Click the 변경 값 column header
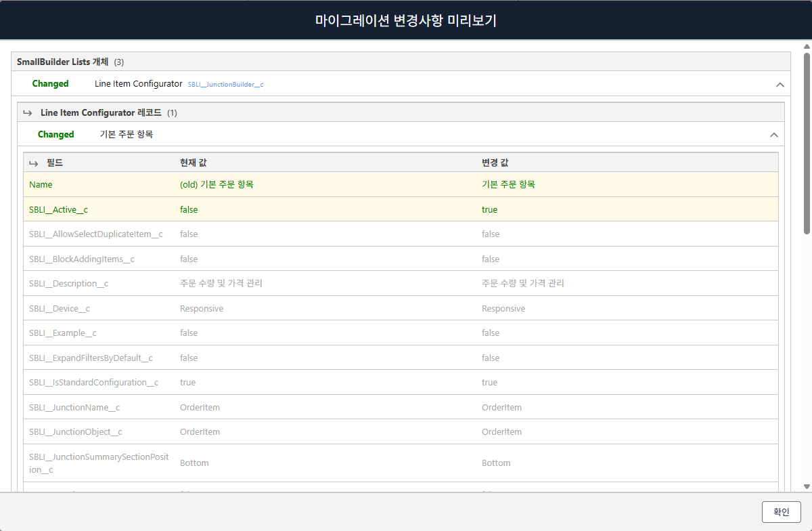The height and width of the screenshot is (531, 812). [x=495, y=163]
